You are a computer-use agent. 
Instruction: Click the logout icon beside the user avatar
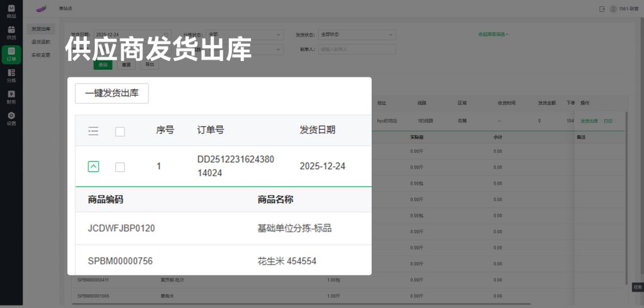602,9
